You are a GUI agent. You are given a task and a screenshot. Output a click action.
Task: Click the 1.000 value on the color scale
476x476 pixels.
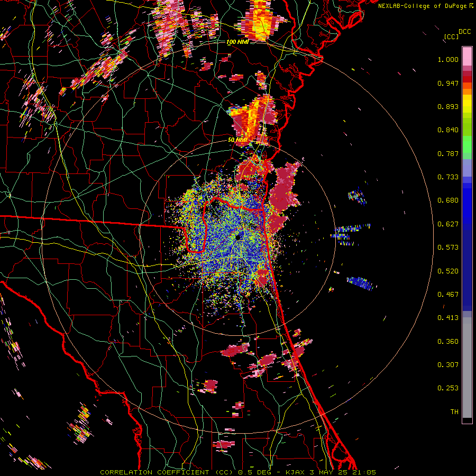click(x=448, y=59)
